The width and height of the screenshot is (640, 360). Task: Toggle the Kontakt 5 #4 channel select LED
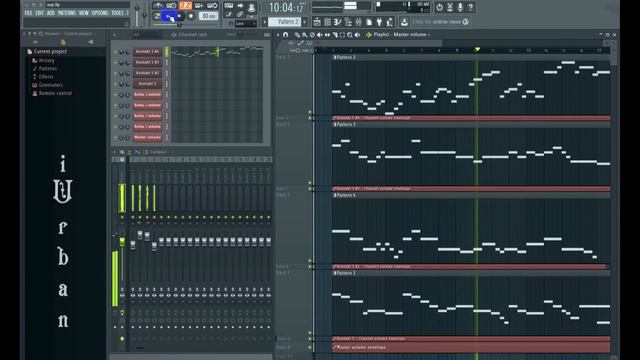(167, 52)
